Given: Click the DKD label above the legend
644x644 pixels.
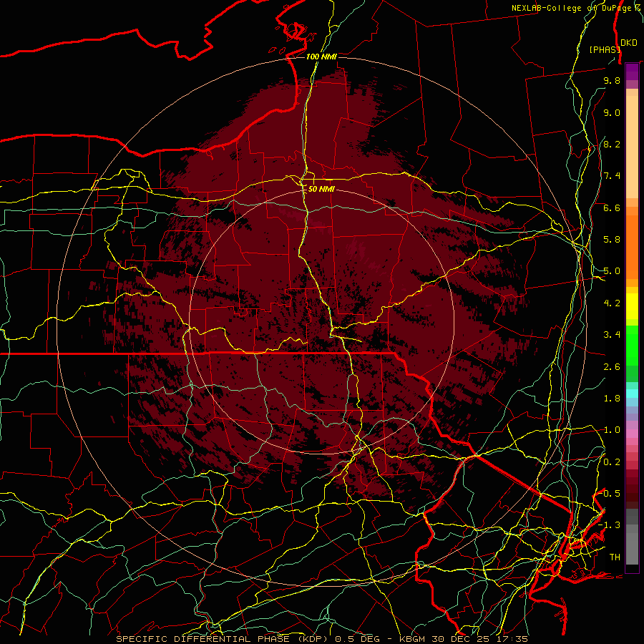Looking at the screenshot, I should coord(629,42).
